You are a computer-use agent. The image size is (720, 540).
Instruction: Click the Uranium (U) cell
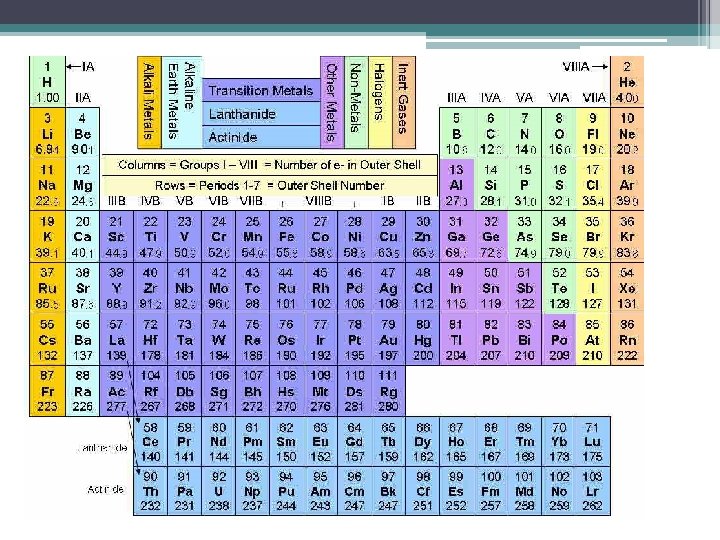coord(219,491)
